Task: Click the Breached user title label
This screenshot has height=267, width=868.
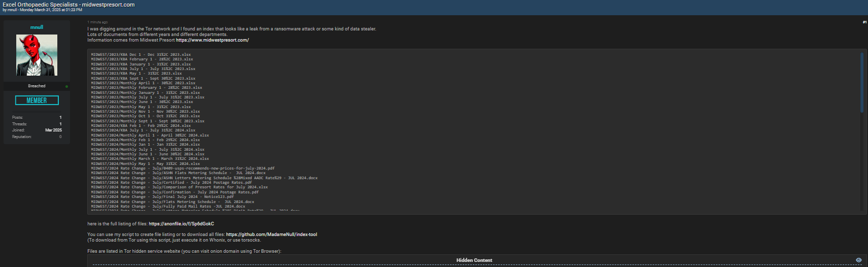Action: pyautogui.click(x=37, y=86)
